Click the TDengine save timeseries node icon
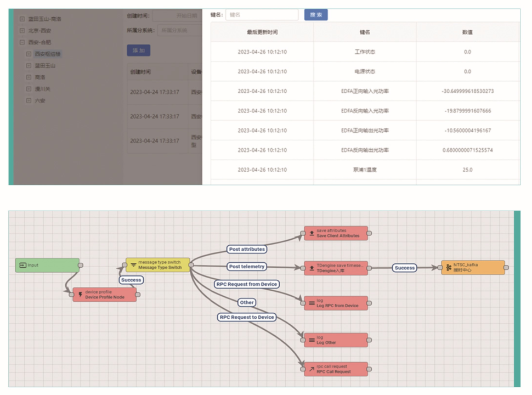This screenshot has width=532, height=395. coord(312,268)
